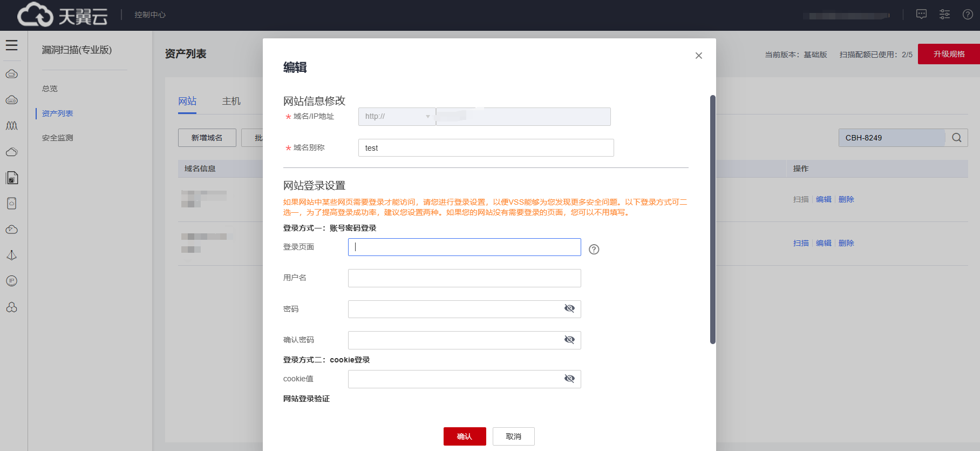980x451 pixels.
Task: Focus the 登录页面 input field
Action: pyautogui.click(x=465, y=247)
